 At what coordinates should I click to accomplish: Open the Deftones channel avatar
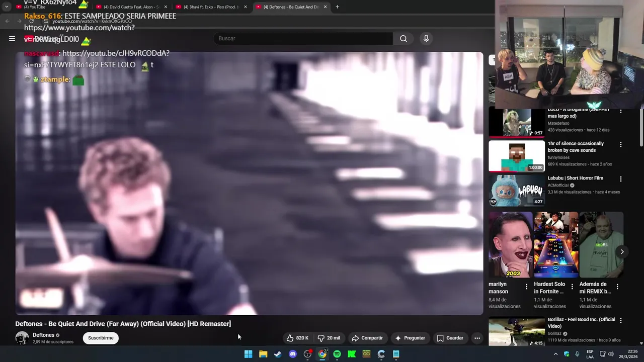click(22, 338)
